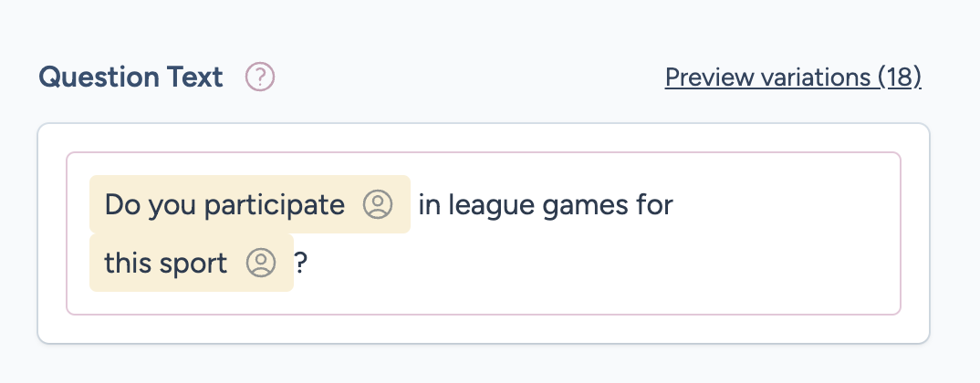
Task: Click the persona icon in "this sport" chip
Action: pyautogui.click(x=260, y=263)
